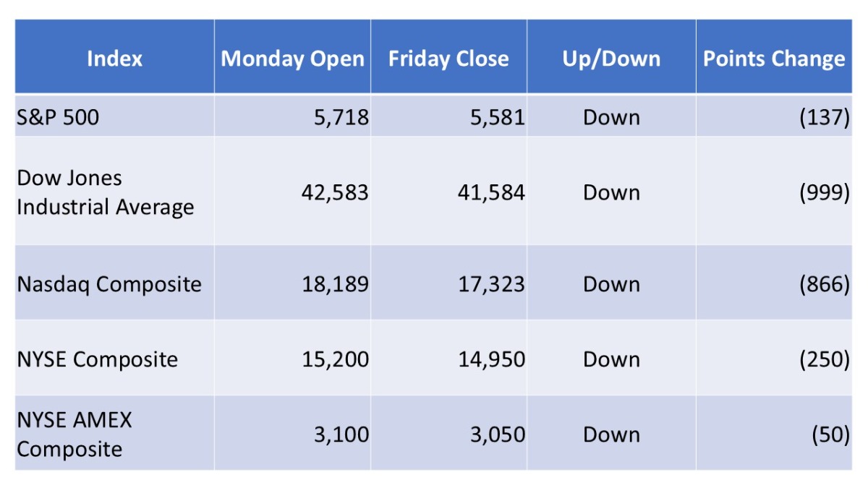The height and width of the screenshot is (488, 868).
Task: Select the S&P 500 row label
Action: [58, 117]
